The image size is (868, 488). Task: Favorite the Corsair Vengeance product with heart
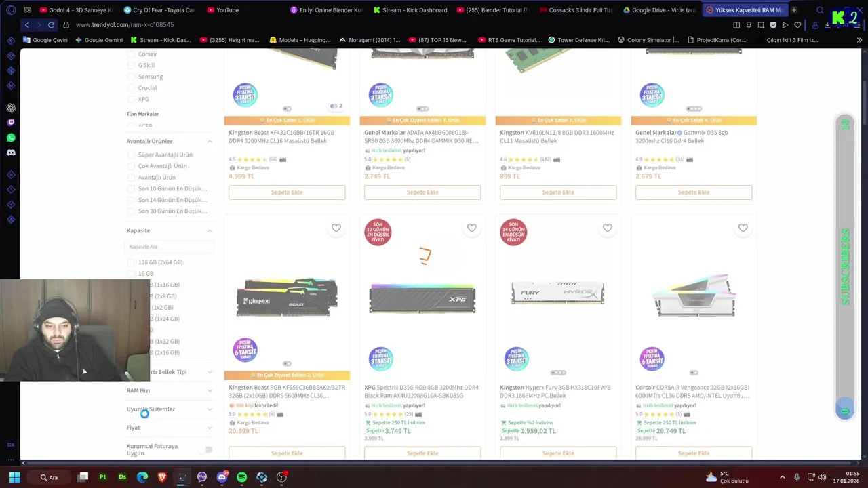(x=743, y=228)
